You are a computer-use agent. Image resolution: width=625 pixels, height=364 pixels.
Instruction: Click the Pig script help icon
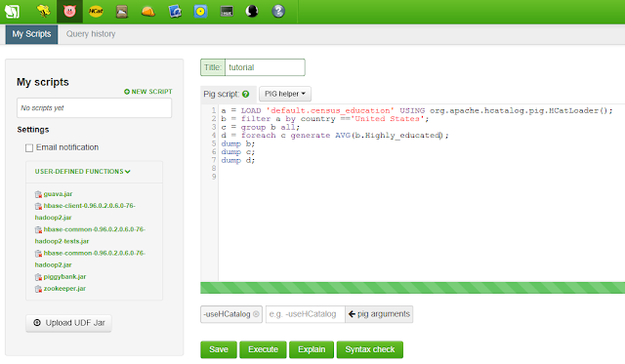pyautogui.click(x=245, y=94)
